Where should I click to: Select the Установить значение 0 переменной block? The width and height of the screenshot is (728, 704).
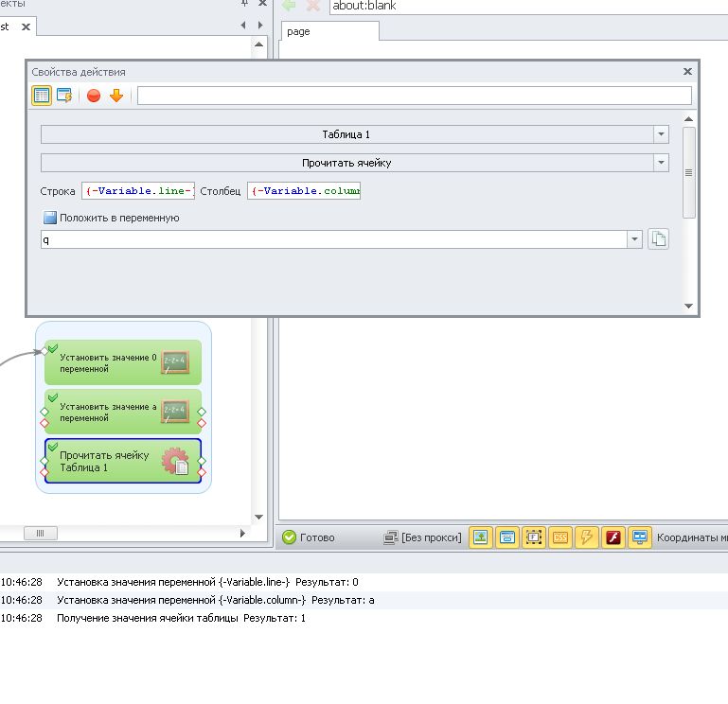(123, 362)
